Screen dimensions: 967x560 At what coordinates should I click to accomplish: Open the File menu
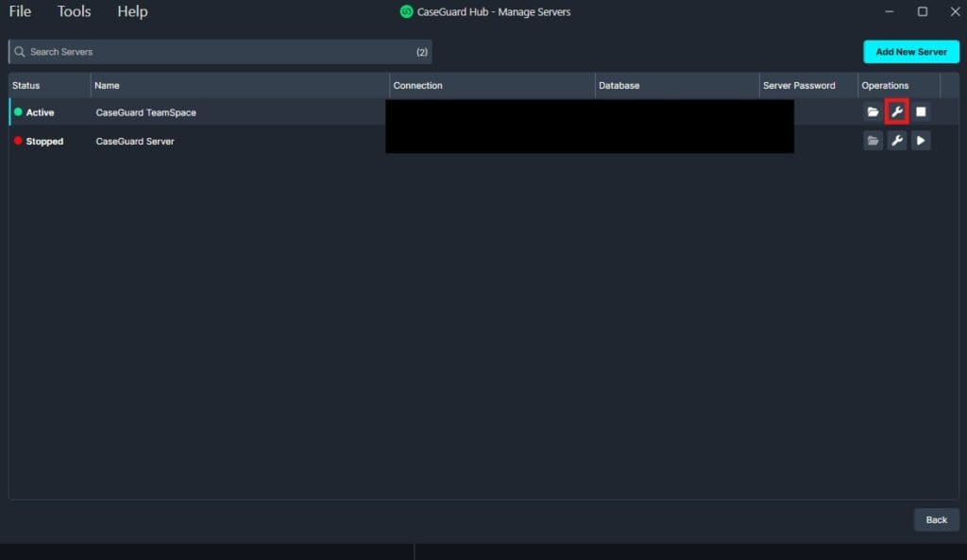(x=18, y=11)
